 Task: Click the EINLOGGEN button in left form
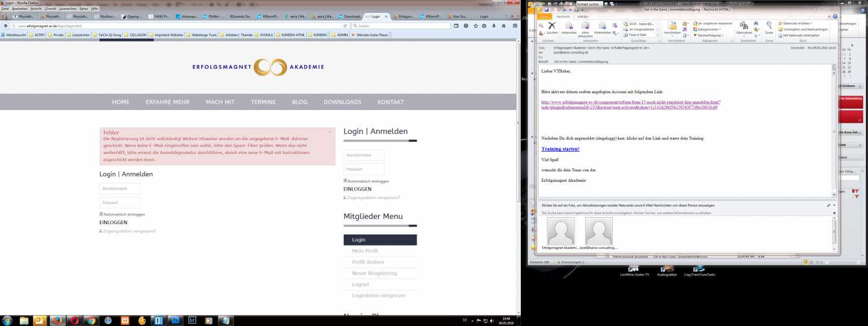(x=113, y=222)
